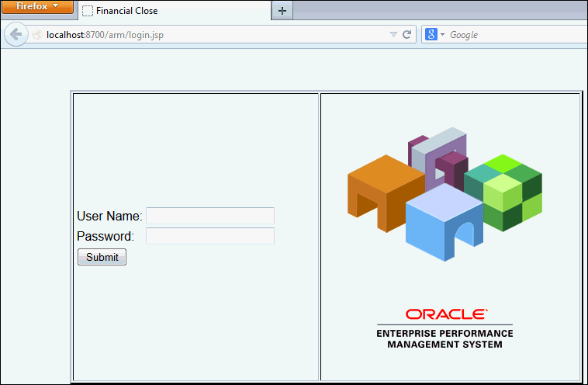Viewport: 588px width, 385px height.
Task: Expand the search engine selector arrow
Action: tap(442, 34)
